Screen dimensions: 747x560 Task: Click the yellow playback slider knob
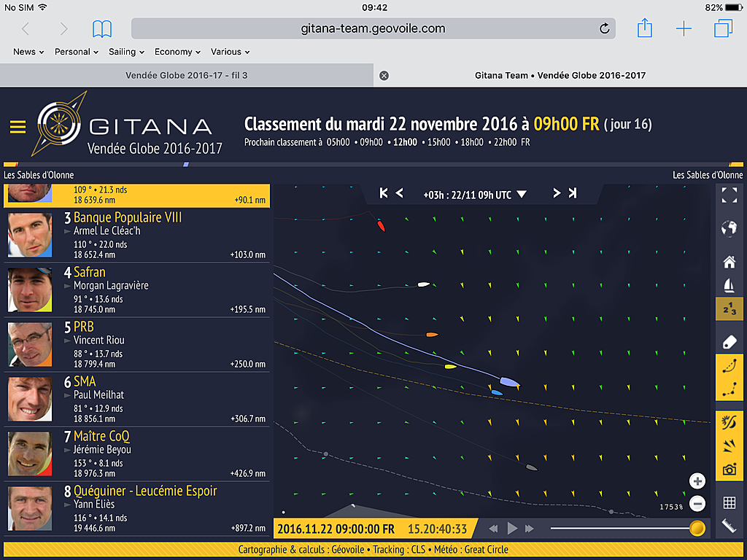pos(697,528)
